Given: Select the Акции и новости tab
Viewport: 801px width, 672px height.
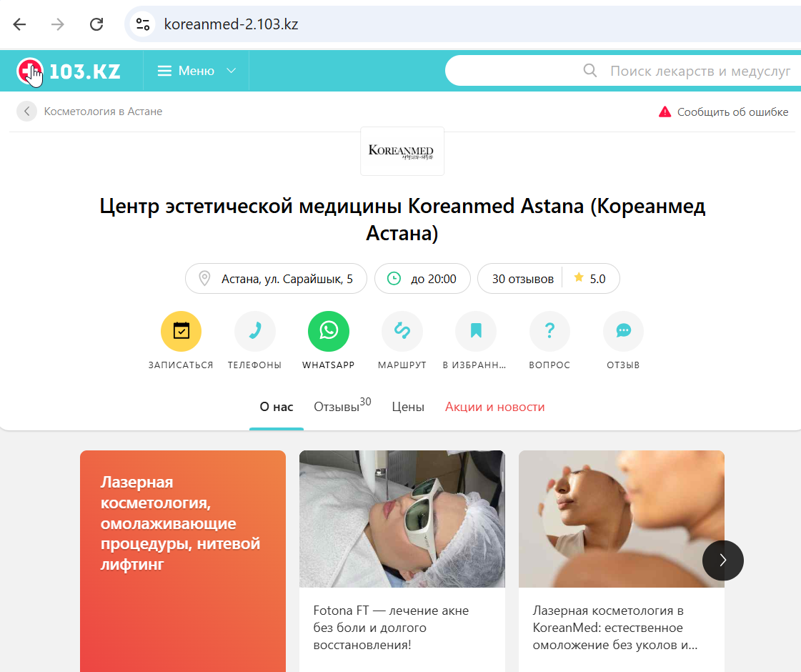Looking at the screenshot, I should click(494, 407).
